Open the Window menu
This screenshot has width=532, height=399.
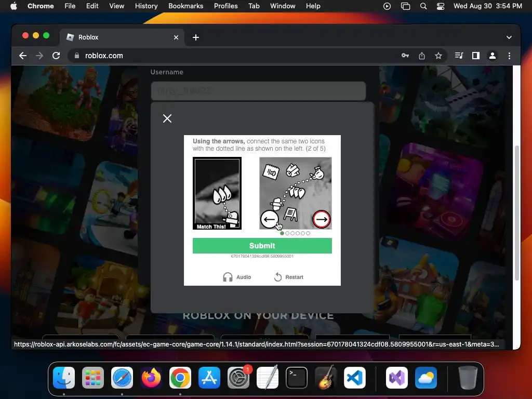coord(283,6)
